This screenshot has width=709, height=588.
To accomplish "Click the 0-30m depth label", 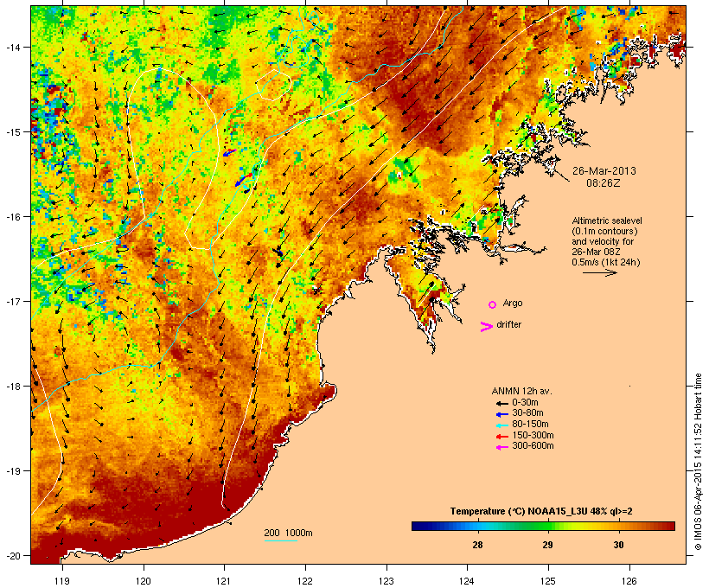I will [525, 403].
